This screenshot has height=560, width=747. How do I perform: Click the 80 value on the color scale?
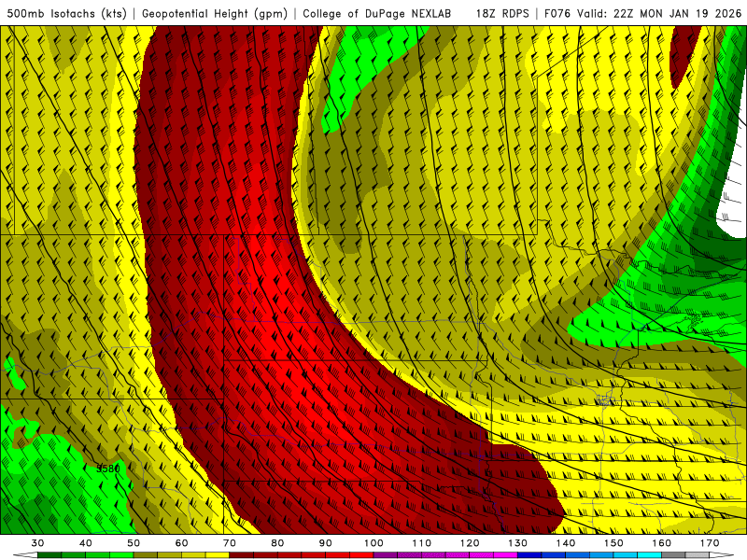(x=277, y=543)
